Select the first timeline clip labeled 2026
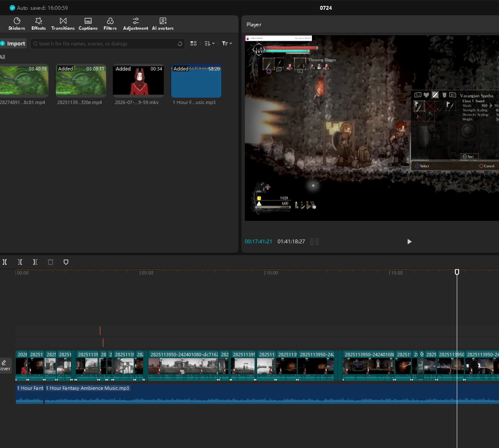Image resolution: width=499 pixels, height=448 pixels. (x=21, y=366)
